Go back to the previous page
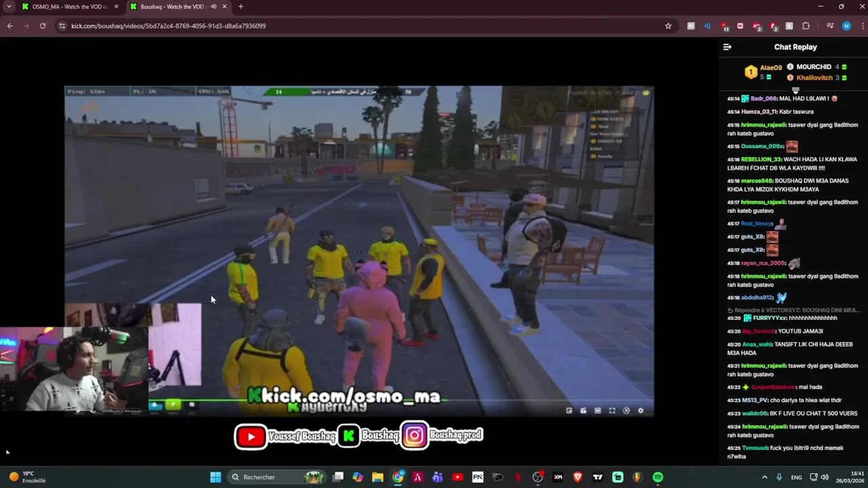868x488 pixels. [x=9, y=26]
